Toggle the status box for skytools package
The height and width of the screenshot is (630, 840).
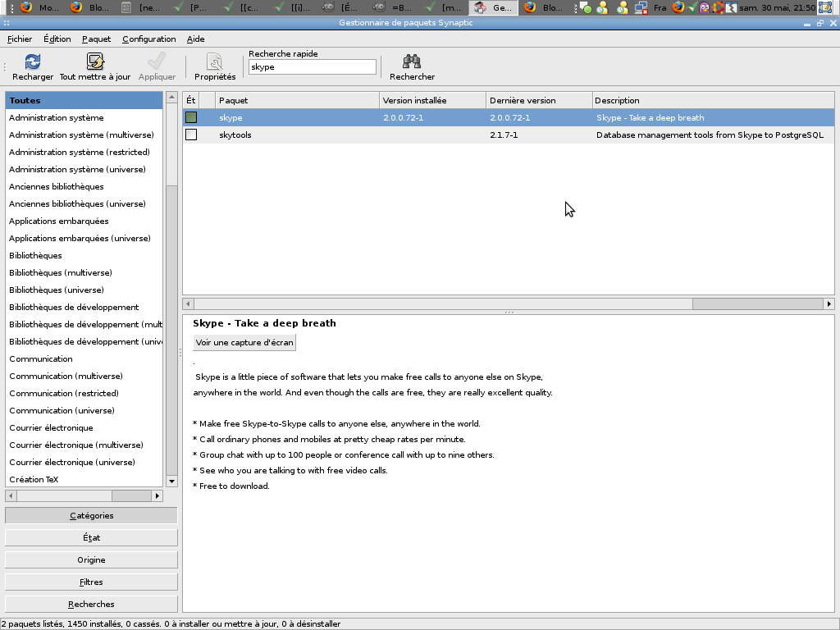point(191,135)
